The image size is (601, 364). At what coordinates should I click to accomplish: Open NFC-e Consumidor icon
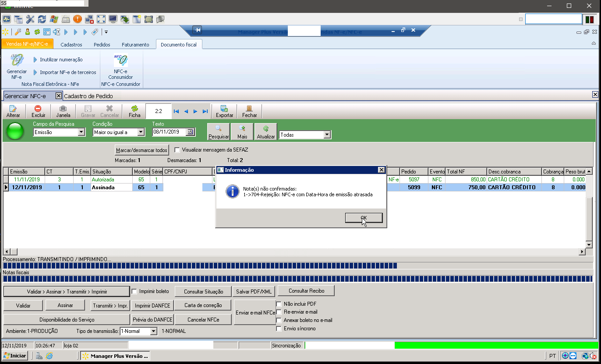coord(120,61)
